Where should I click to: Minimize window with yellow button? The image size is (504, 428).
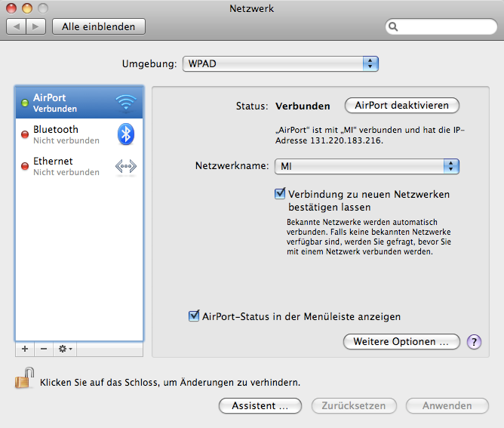point(27,8)
